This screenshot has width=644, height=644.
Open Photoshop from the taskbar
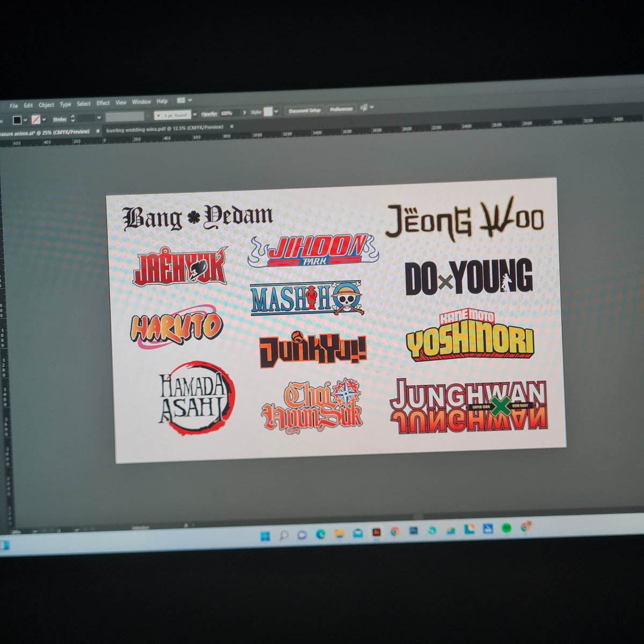(x=413, y=530)
